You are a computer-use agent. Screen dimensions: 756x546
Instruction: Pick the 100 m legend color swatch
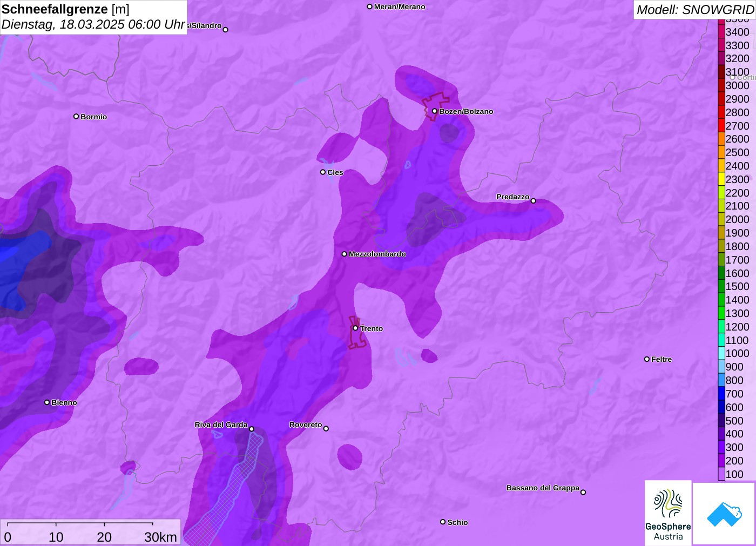tap(721, 474)
